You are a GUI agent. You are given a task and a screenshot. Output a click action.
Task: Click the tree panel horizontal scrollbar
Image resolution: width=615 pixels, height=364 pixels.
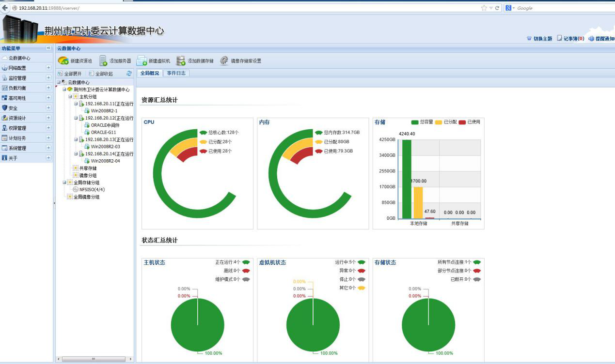pos(94,359)
